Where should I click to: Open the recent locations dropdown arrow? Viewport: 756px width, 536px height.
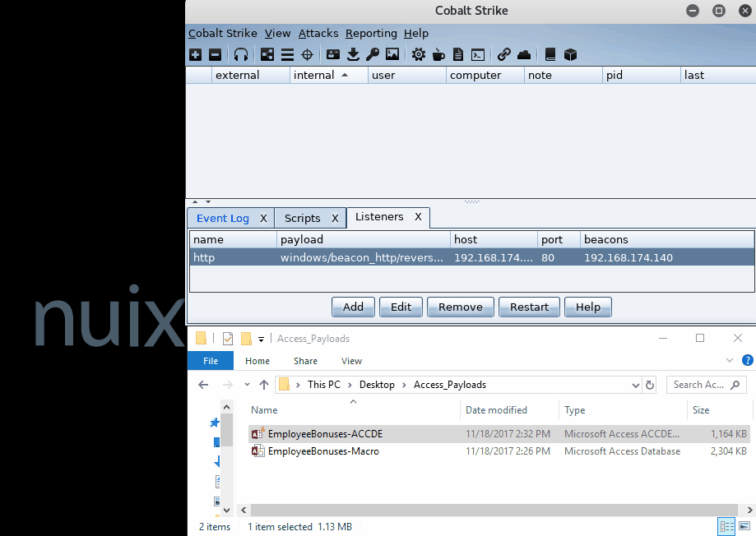[247, 385]
